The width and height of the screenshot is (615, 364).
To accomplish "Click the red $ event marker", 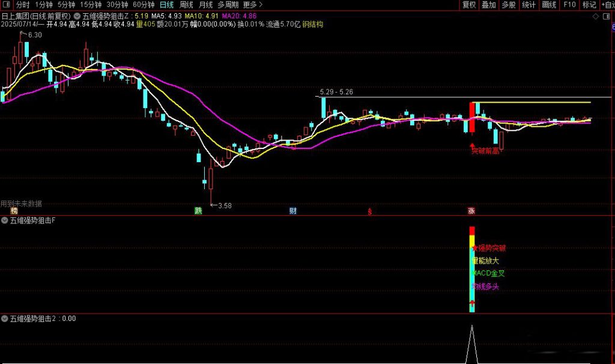I will tap(371, 211).
